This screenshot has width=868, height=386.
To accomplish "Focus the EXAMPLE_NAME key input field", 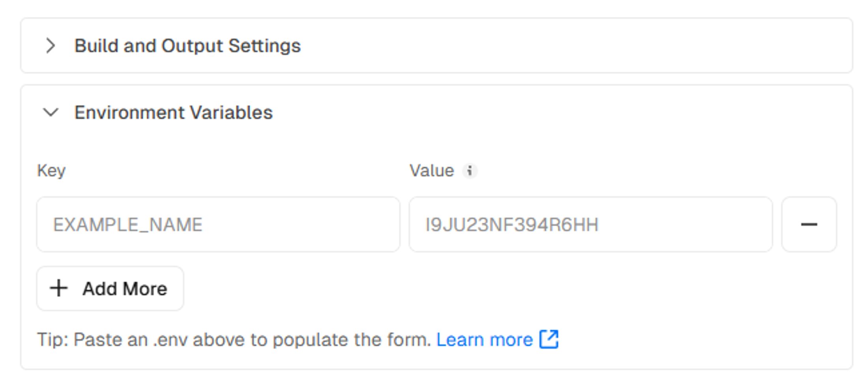I will tap(218, 224).
